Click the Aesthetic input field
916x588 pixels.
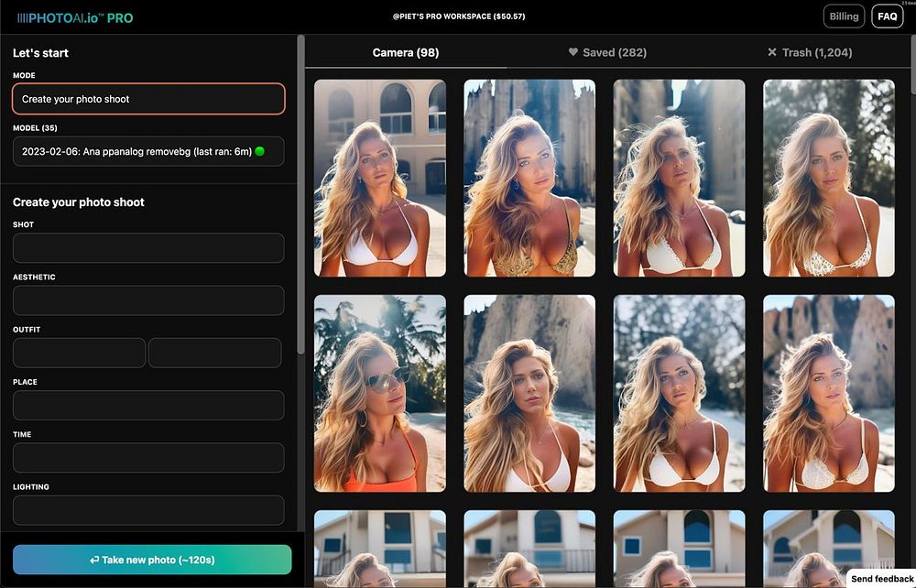pos(148,300)
